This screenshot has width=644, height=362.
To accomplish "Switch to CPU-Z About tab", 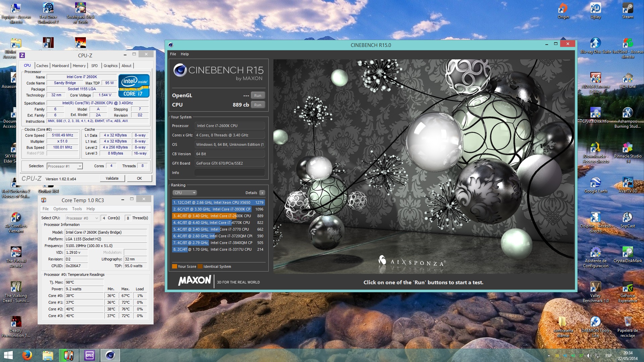I will [126, 66].
